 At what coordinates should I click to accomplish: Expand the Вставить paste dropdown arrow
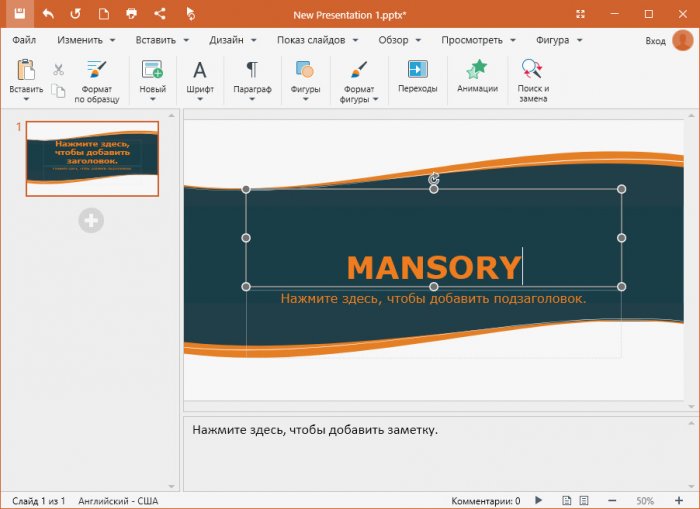(x=26, y=99)
